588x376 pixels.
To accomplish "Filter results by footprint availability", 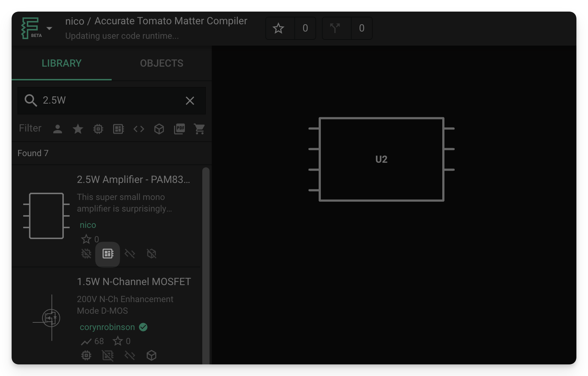I will click(x=118, y=129).
